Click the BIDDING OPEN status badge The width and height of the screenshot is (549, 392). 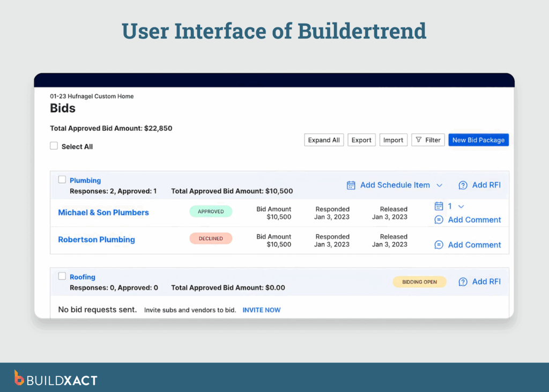[419, 282]
